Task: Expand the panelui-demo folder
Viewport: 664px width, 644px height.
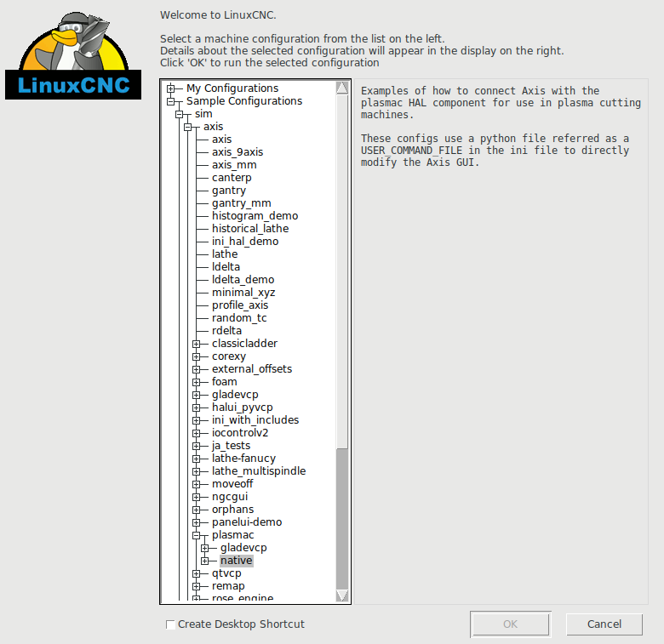Action: [x=196, y=522]
